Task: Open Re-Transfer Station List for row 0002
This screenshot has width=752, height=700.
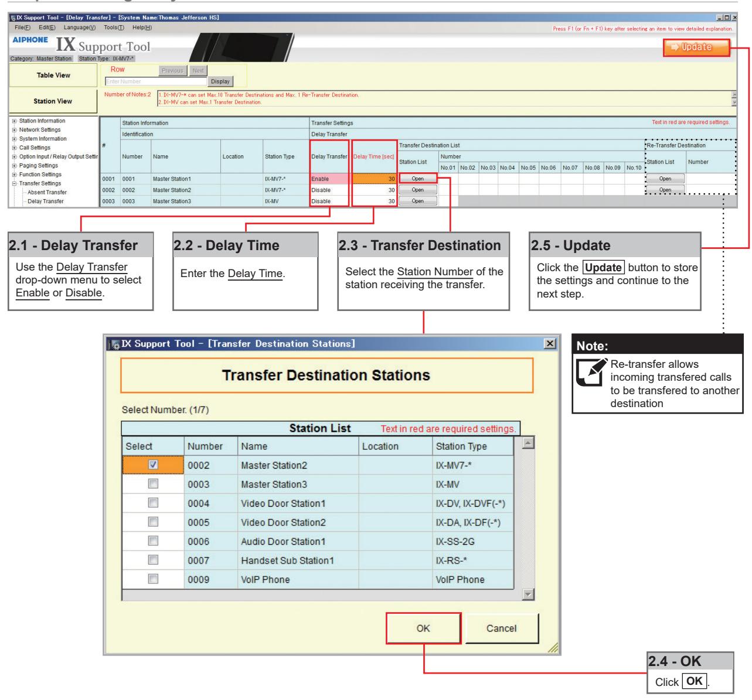Action: tap(665, 190)
